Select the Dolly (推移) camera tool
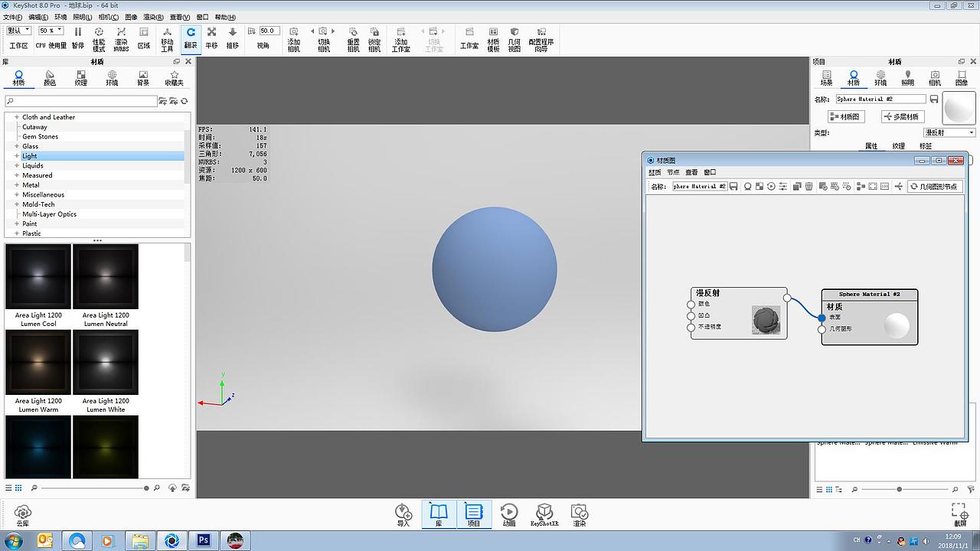Image resolution: width=980 pixels, height=551 pixels. click(233, 37)
